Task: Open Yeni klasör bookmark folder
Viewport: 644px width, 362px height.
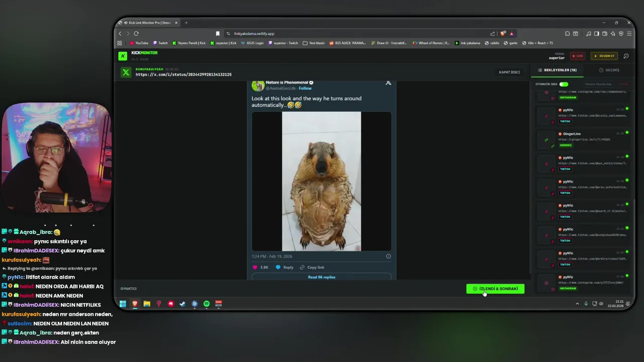Action: coord(314,43)
